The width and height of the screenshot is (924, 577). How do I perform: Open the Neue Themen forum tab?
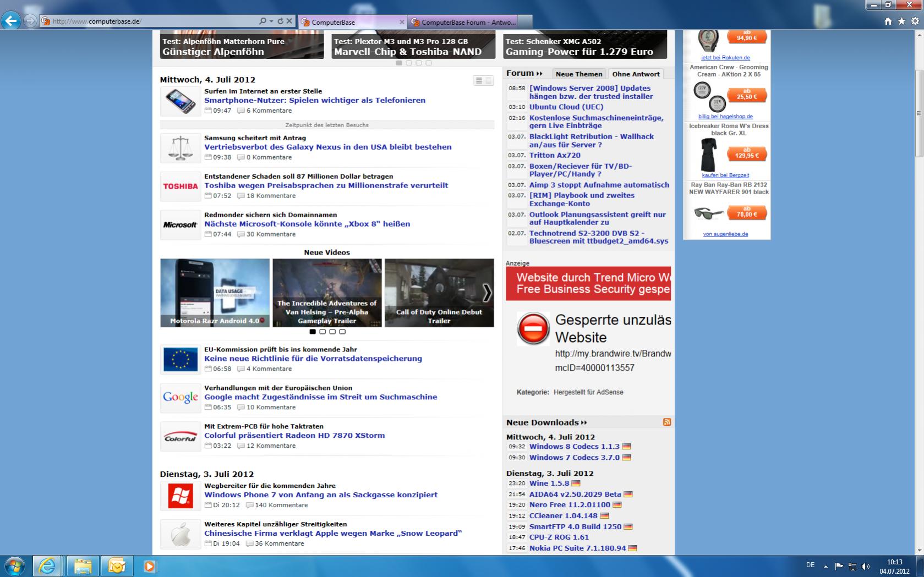579,74
